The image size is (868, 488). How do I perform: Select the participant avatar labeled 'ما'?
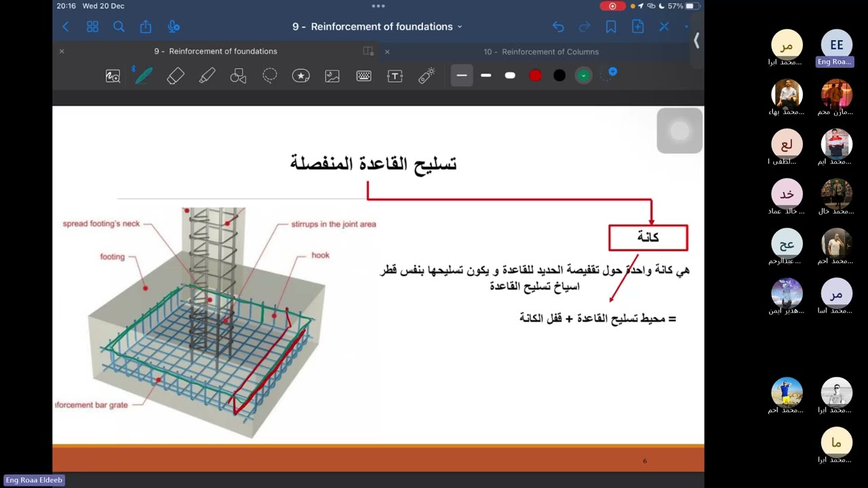(x=836, y=443)
